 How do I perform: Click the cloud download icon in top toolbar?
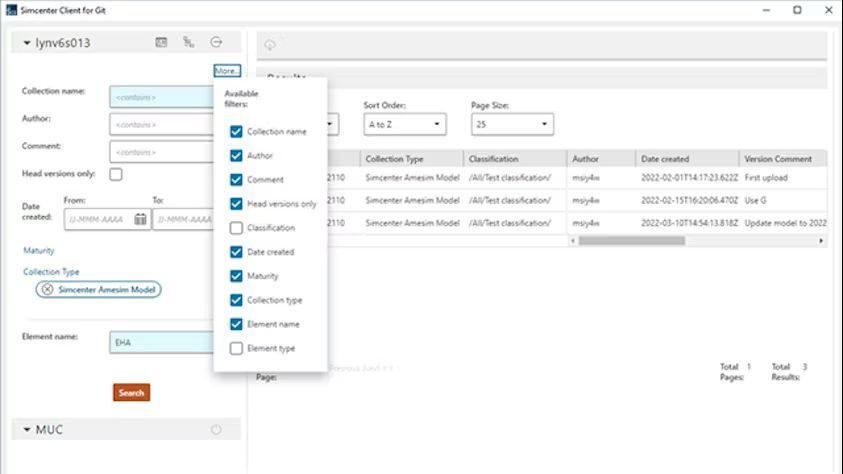click(270, 45)
